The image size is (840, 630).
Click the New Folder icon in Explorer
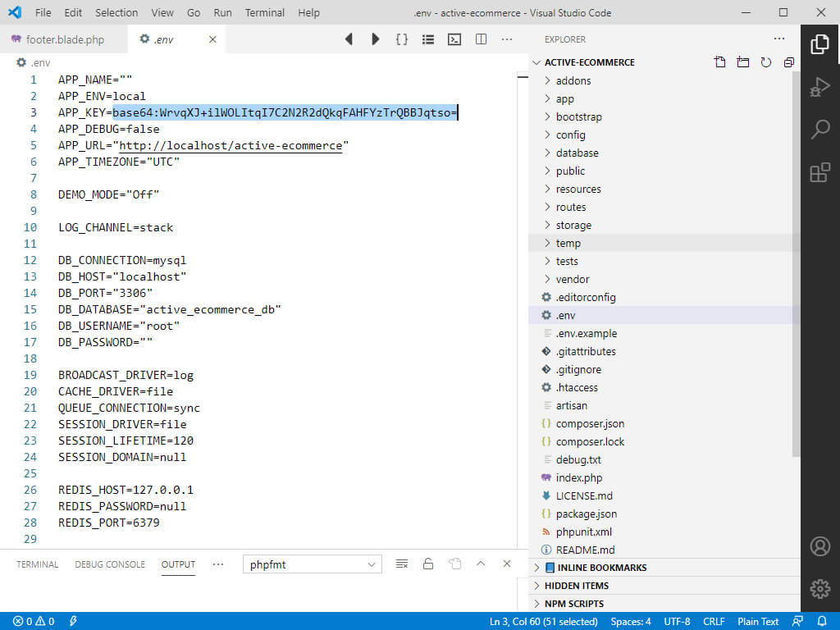coord(742,62)
